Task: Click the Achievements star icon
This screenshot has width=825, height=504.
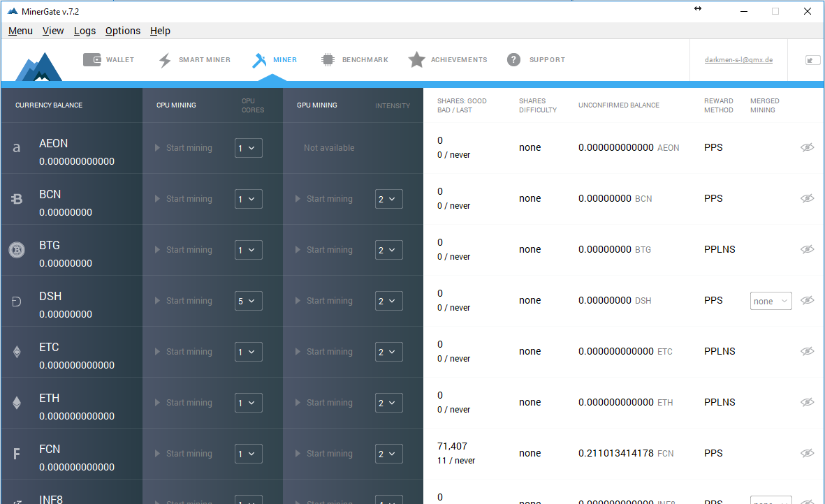Action: (417, 60)
